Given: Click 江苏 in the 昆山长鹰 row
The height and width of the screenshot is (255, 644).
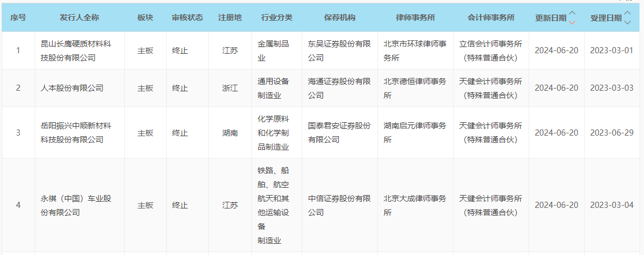Looking at the screenshot, I should coord(230,50).
